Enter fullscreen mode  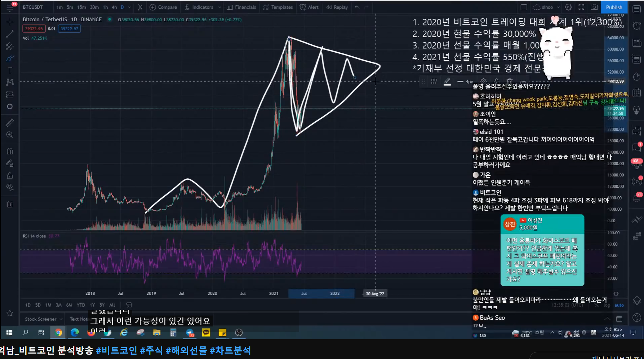point(581,7)
